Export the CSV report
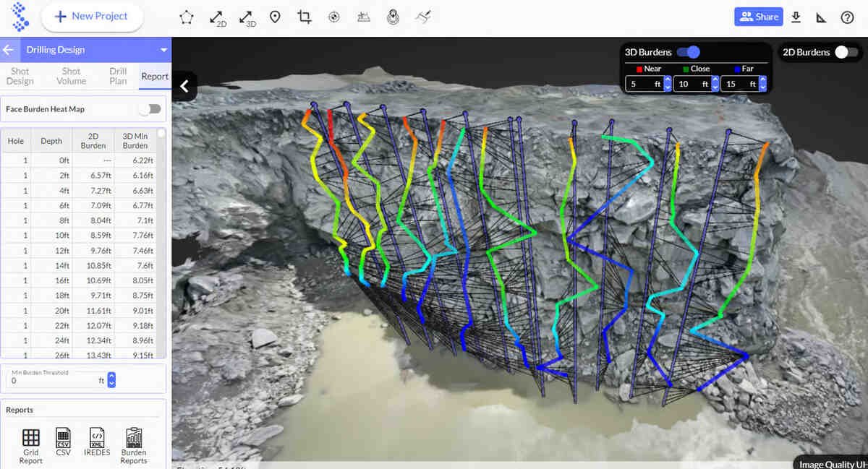868x469 pixels. tap(64, 442)
